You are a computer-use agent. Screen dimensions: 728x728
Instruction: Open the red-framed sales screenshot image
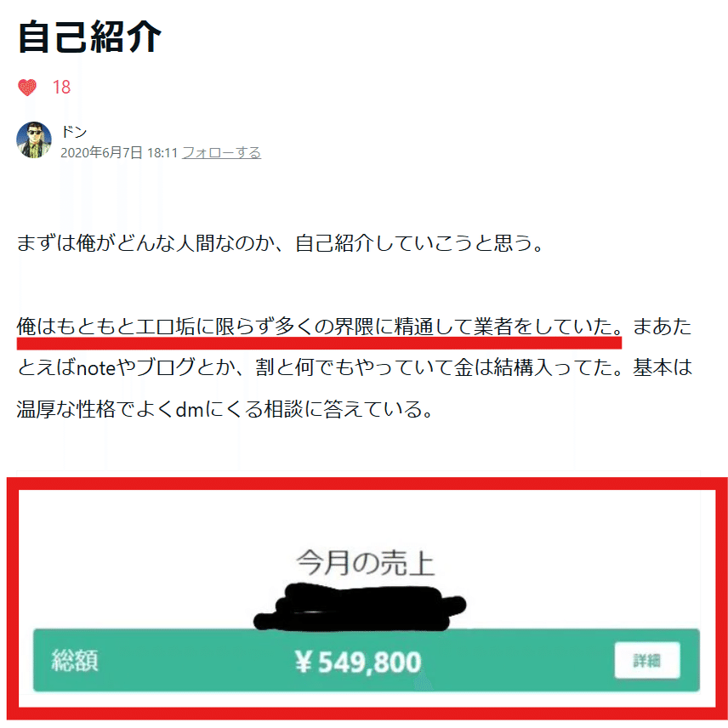point(367,598)
